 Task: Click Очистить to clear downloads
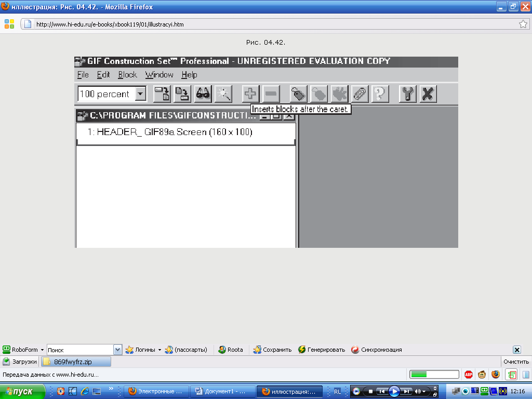coord(516,362)
